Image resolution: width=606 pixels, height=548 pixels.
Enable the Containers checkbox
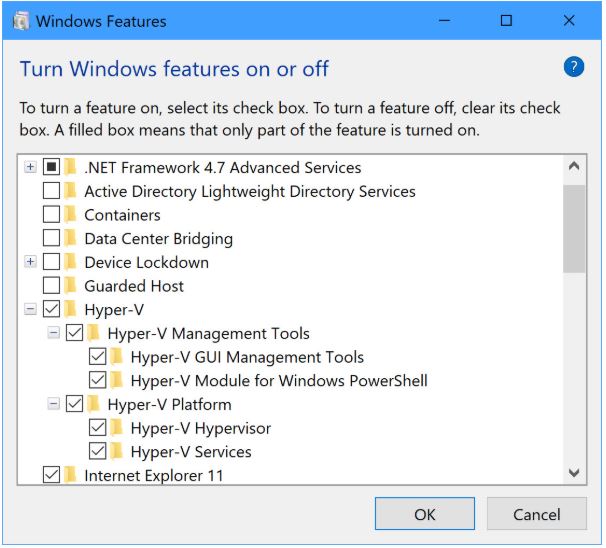click(x=51, y=214)
